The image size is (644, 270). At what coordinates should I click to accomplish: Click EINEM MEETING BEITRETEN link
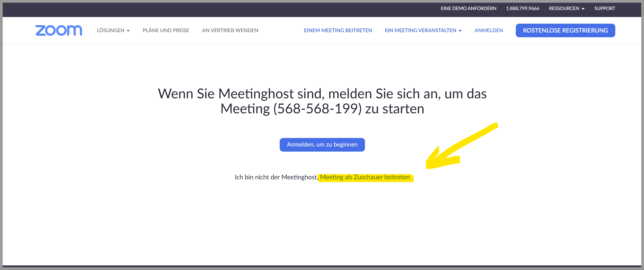pos(338,30)
